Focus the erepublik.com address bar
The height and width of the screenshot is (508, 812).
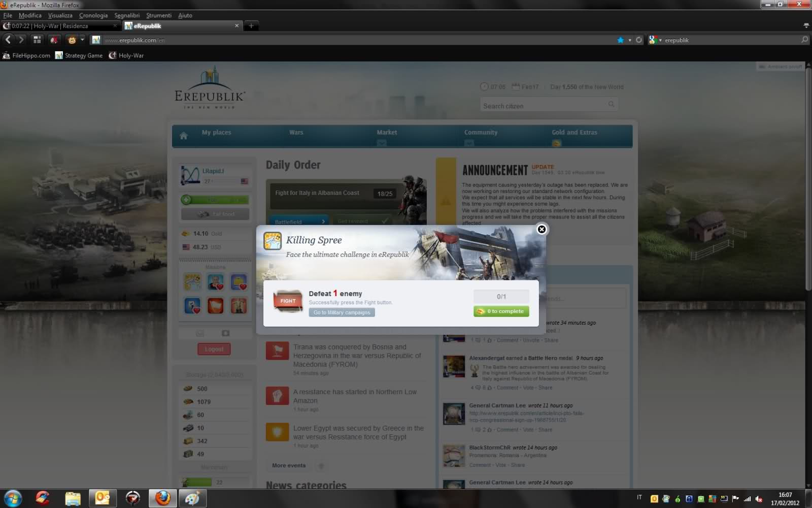[355, 40]
